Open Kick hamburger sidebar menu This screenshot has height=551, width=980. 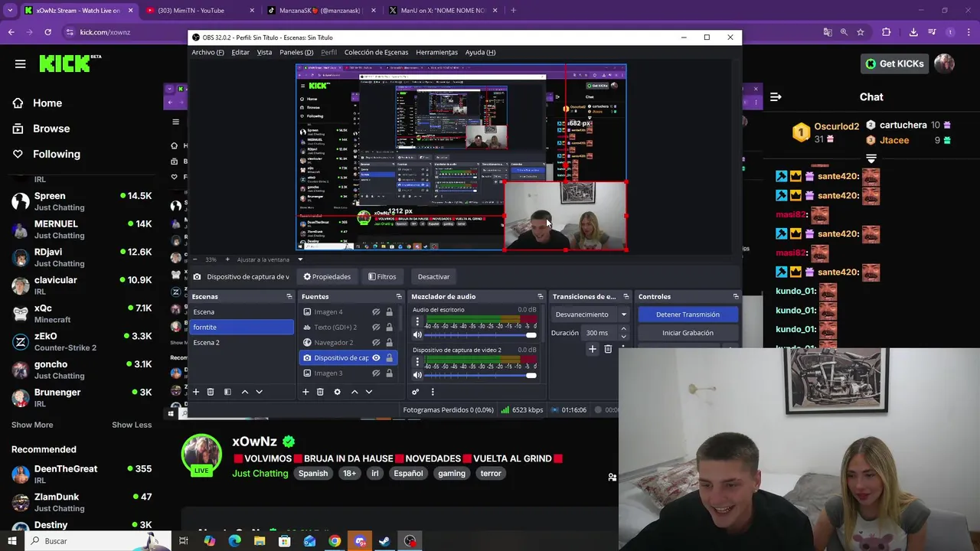click(x=20, y=64)
